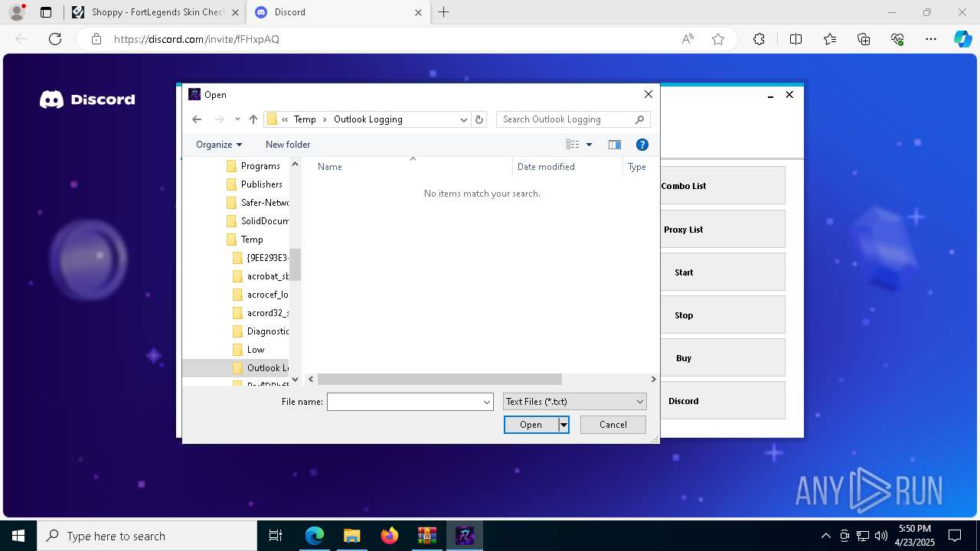Viewport: 980px width, 551px height.
Task: Open browser Extensions icon
Action: 759,39
